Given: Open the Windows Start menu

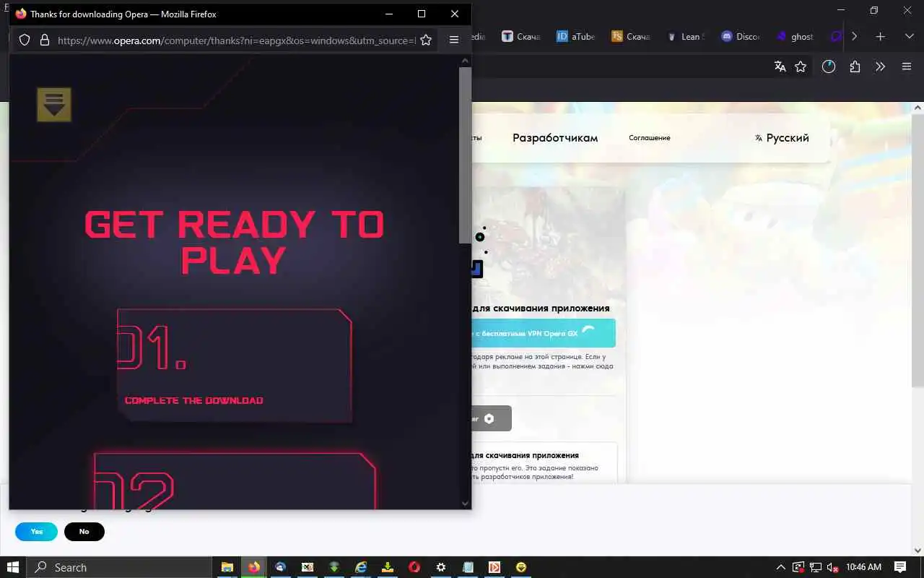Looking at the screenshot, I should (x=13, y=567).
